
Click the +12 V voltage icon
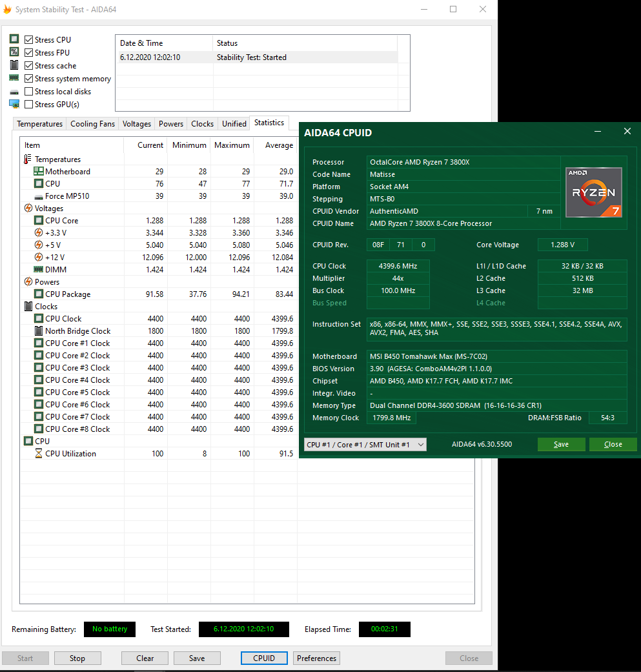tap(39, 257)
